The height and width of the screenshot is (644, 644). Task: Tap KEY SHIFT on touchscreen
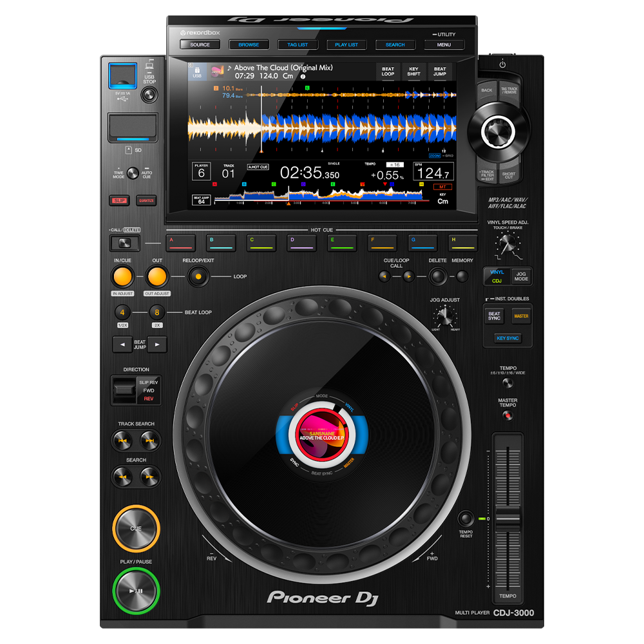coord(413,72)
